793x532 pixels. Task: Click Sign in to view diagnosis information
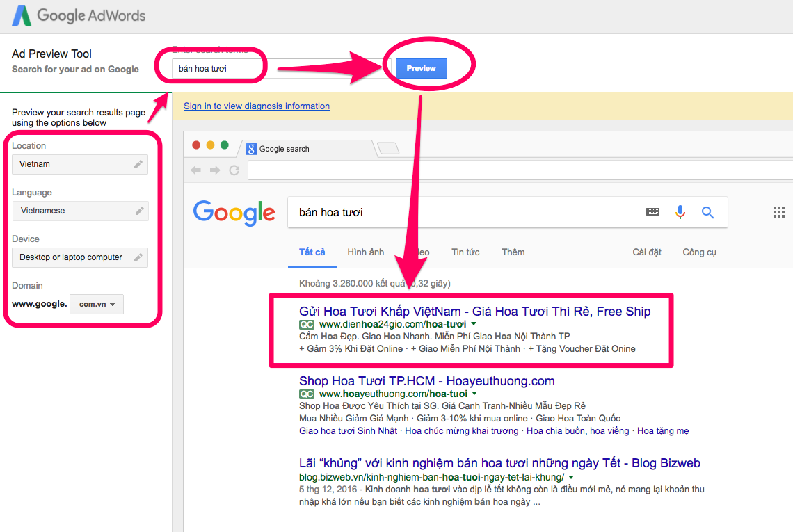coord(257,106)
